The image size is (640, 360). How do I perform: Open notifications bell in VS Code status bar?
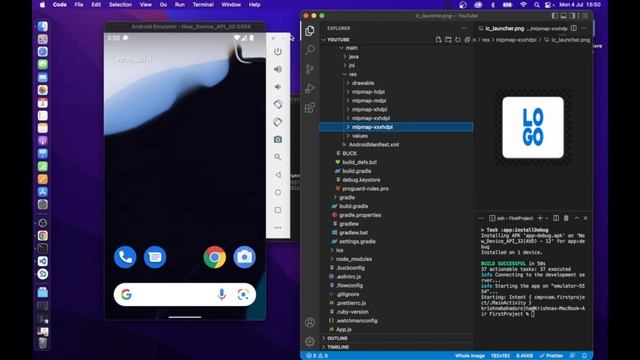click(x=584, y=356)
